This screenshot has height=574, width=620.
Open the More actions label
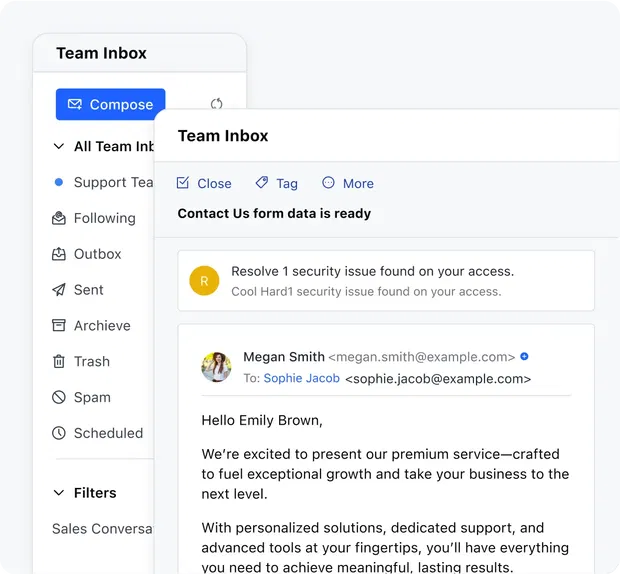358,183
